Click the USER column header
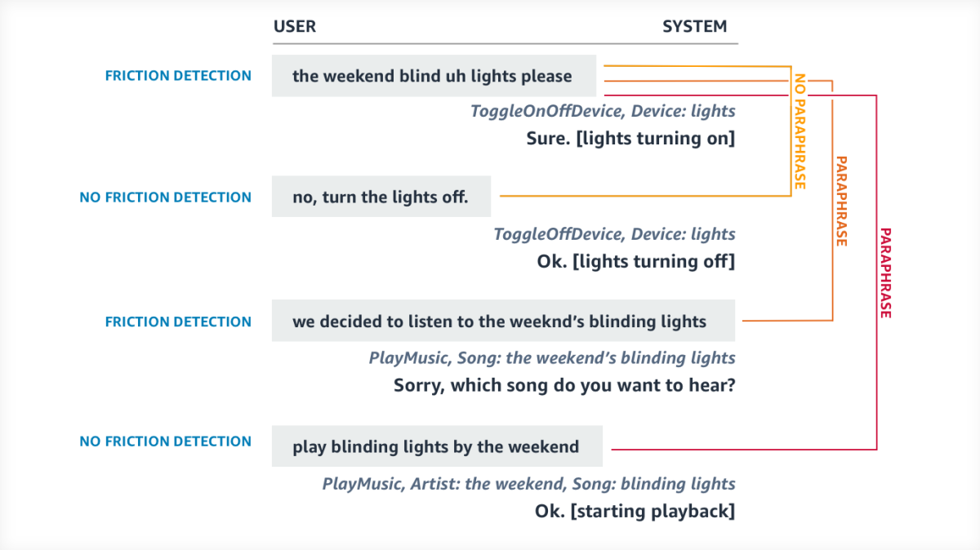Screen dimensions: 980x550 (295, 26)
